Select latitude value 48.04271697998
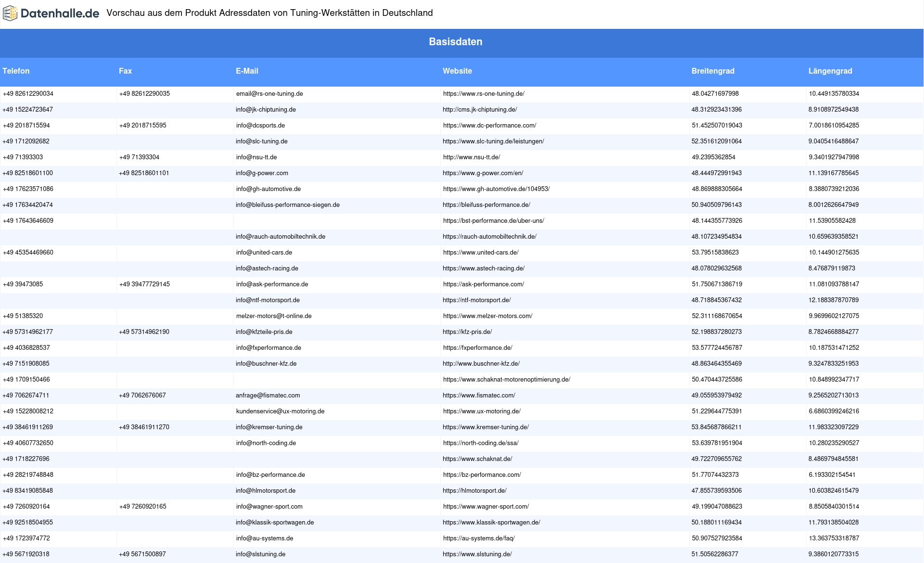Screen dimensions: 924x563 click(715, 94)
